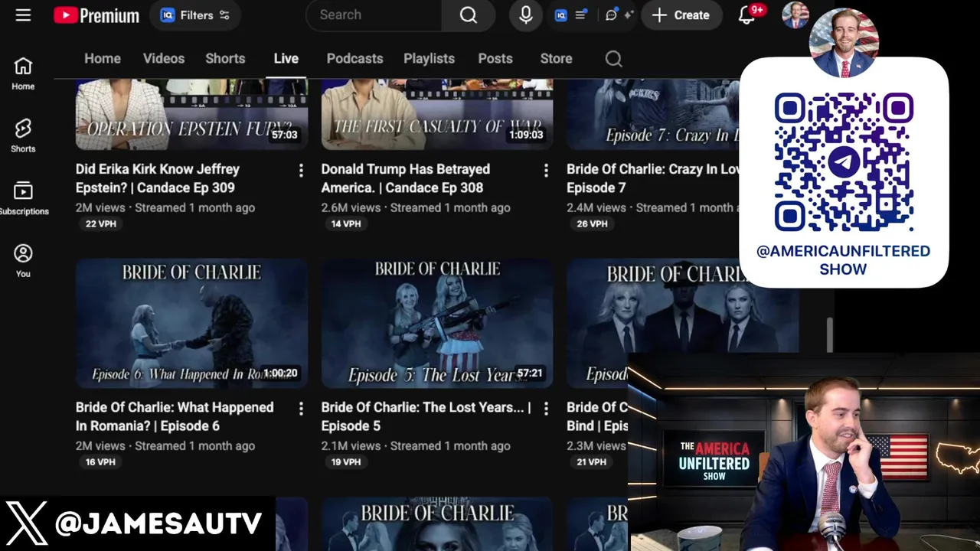Open Shorts in sidebar
980x551 pixels.
point(23,135)
